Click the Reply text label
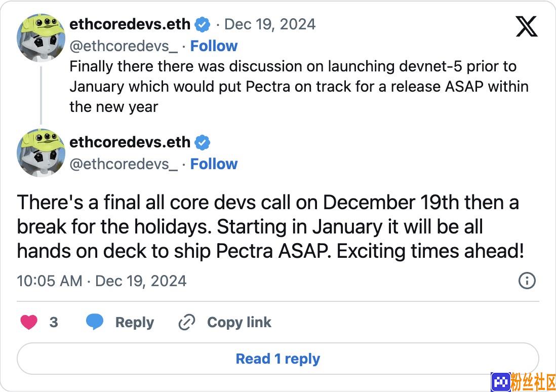 tap(135, 322)
